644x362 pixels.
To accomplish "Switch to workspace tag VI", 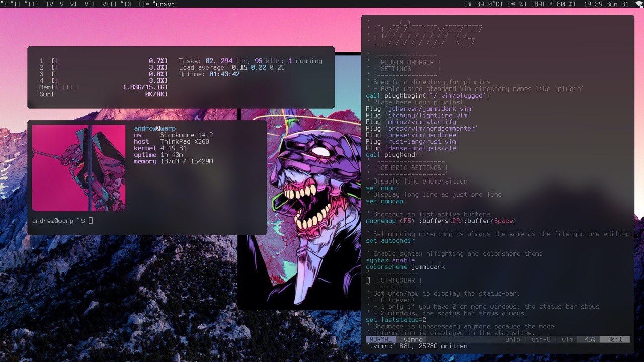I will (x=74, y=4).
